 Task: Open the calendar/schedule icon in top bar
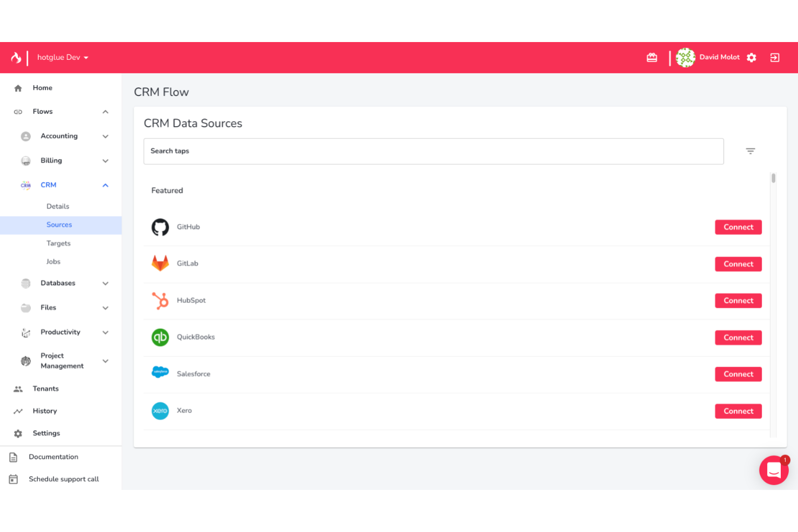coord(652,57)
